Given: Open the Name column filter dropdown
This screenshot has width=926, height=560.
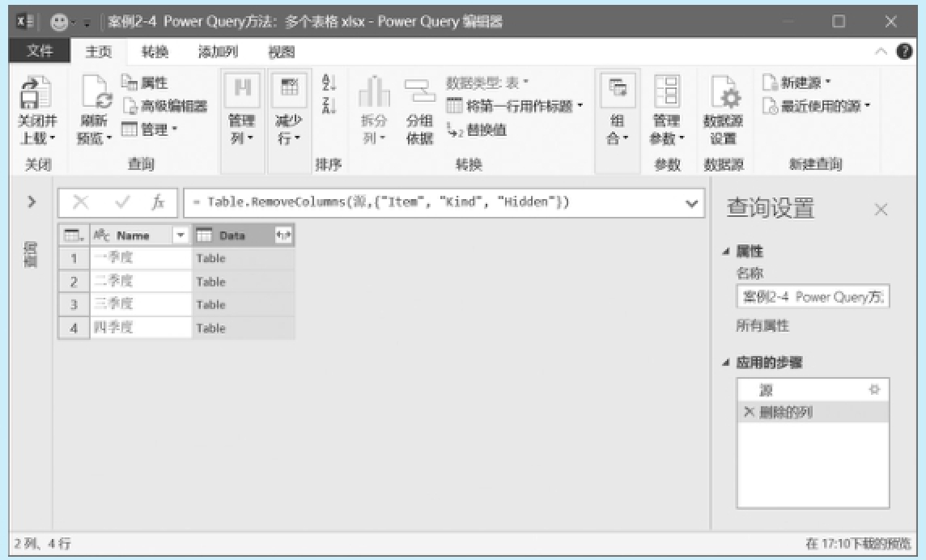Looking at the screenshot, I should (x=181, y=235).
